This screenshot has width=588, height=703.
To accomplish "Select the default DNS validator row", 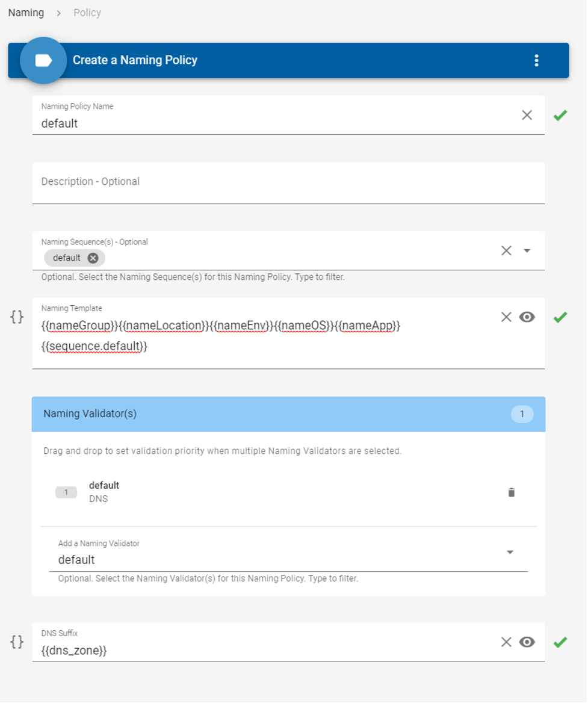I will [289, 492].
